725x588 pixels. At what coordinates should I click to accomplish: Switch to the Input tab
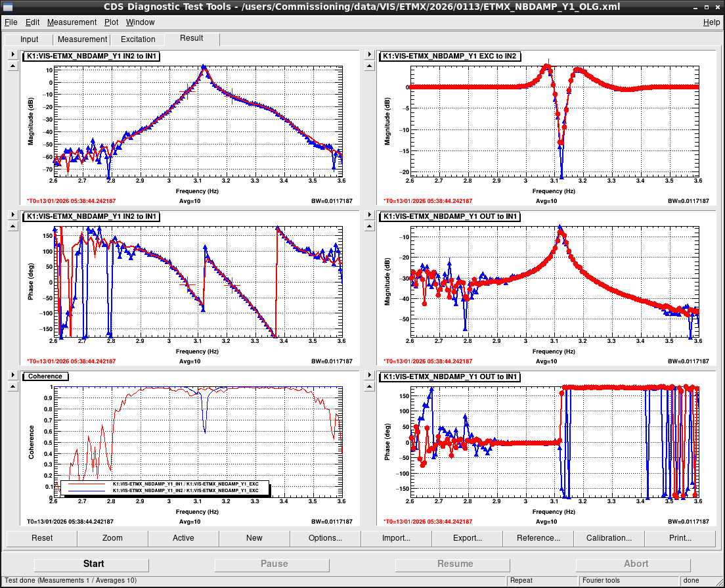[29, 39]
